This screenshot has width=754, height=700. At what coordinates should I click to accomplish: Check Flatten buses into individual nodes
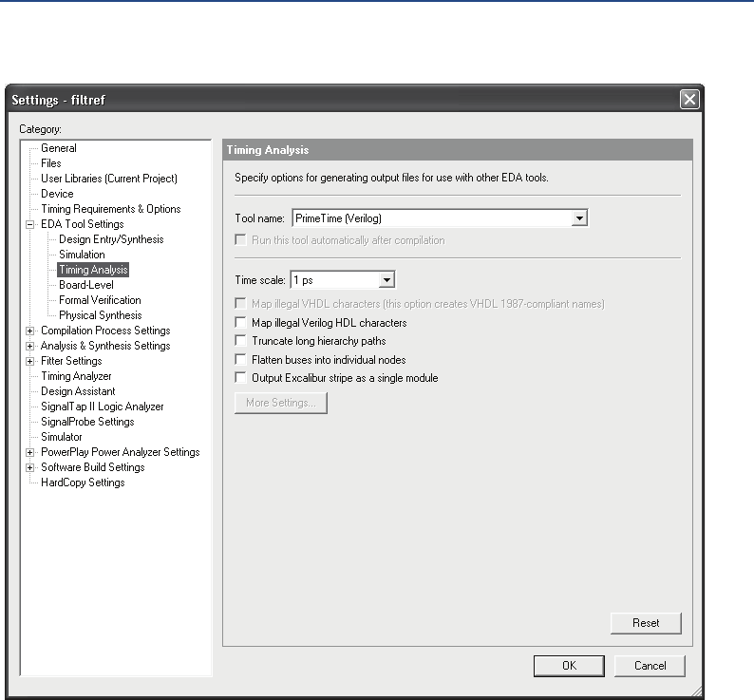(241, 360)
